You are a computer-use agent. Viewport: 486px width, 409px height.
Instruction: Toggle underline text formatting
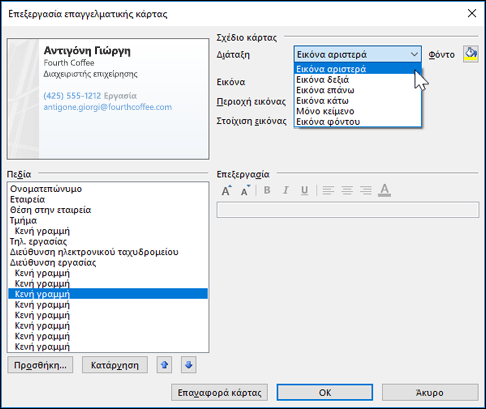coord(304,190)
